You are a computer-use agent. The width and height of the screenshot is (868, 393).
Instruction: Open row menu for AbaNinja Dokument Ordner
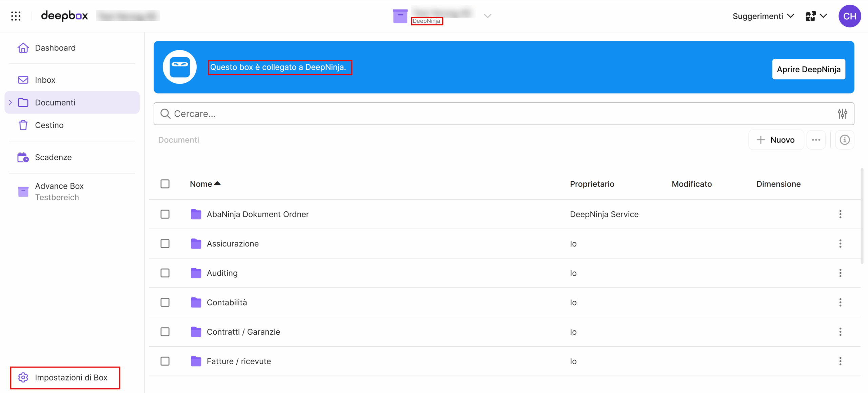coord(840,214)
